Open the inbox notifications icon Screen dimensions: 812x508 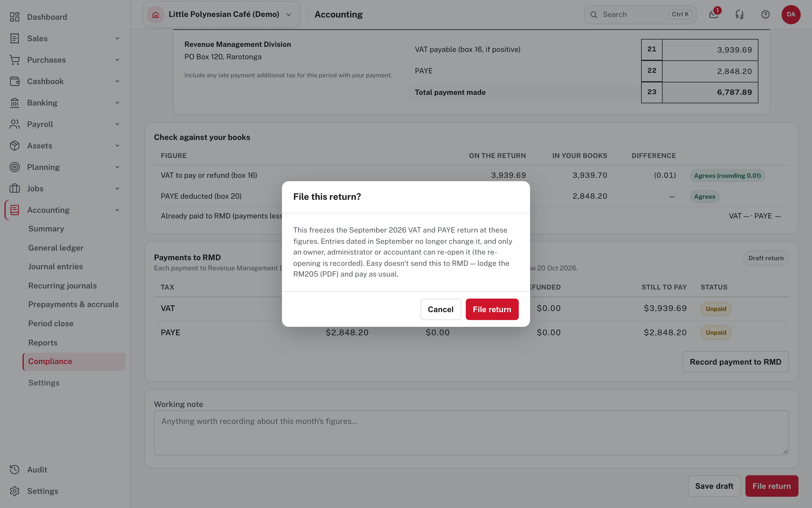coord(714,14)
